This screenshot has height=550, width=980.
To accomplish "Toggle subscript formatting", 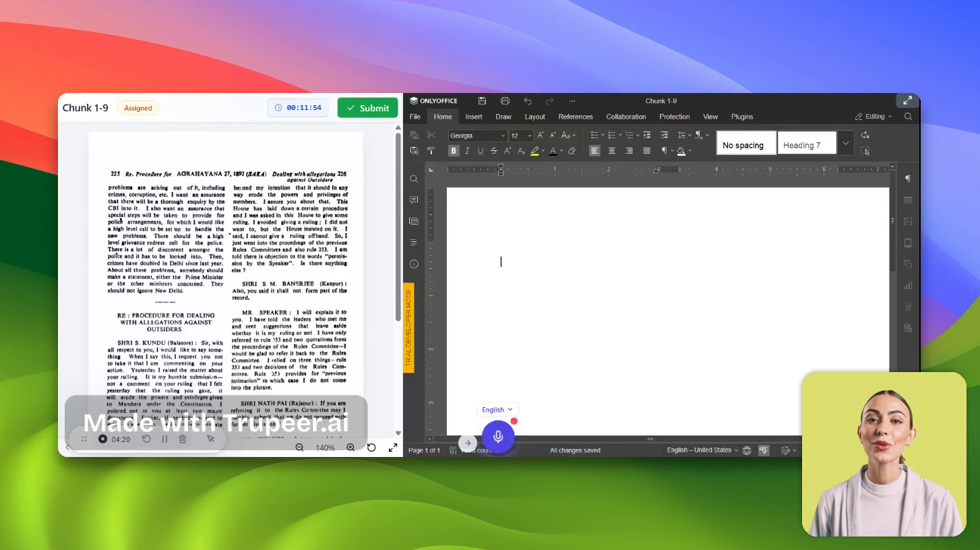I will (521, 151).
